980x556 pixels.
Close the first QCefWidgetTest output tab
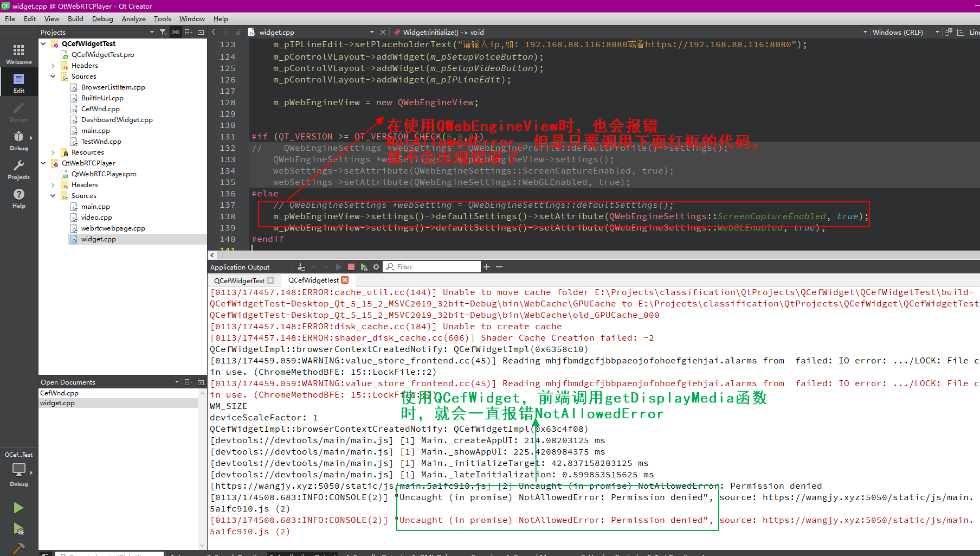click(x=270, y=280)
